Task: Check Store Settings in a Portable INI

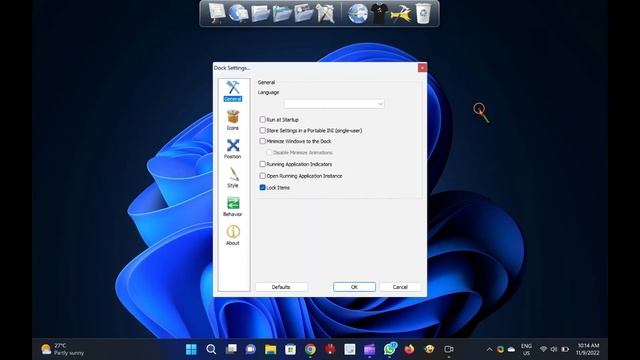Action: (x=262, y=131)
